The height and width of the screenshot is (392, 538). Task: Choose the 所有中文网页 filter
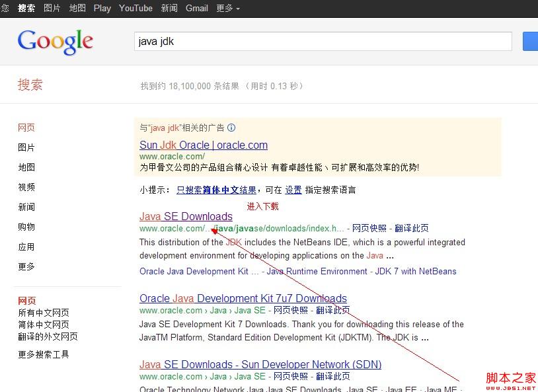(44, 313)
